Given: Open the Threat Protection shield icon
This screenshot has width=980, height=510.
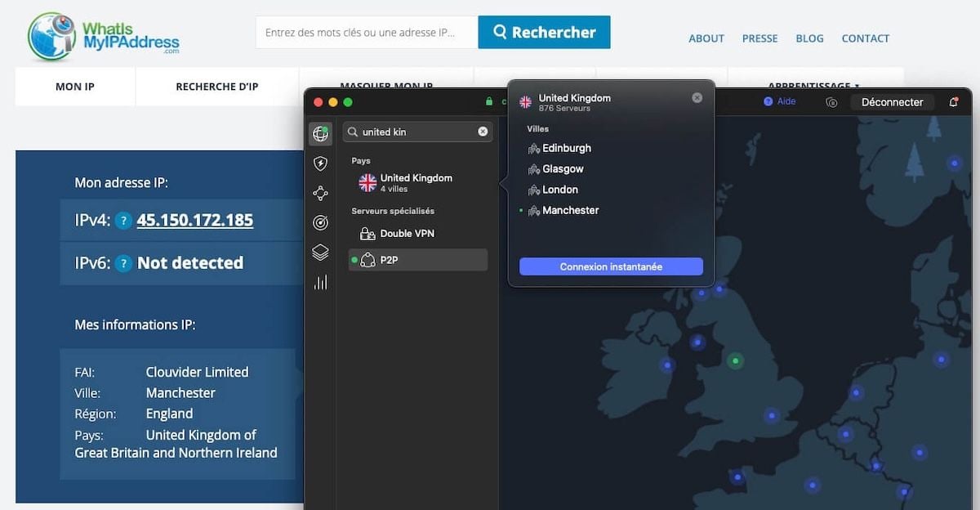Looking at the screenshot, I should pos(320,163).
